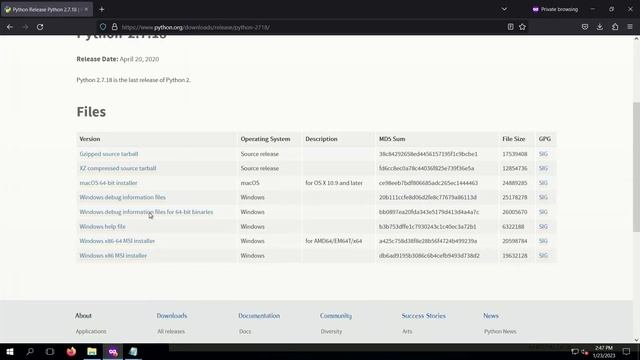Open Applications link under About

[x=91, y=331]
